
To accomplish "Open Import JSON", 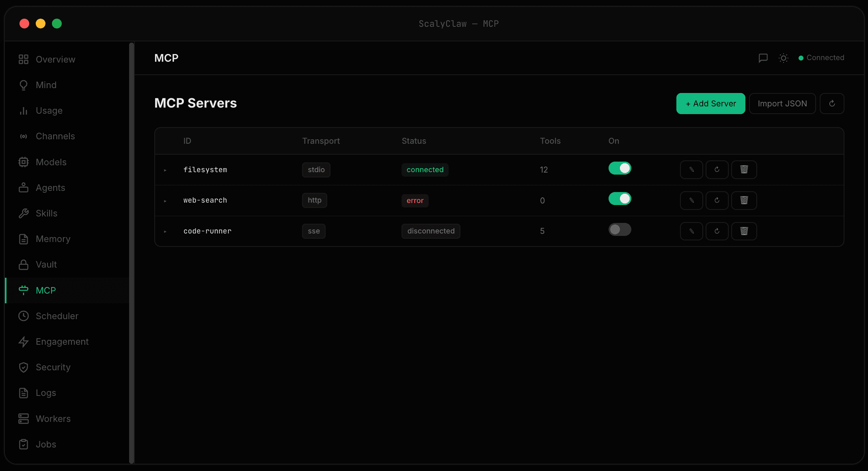I will 782,104.
